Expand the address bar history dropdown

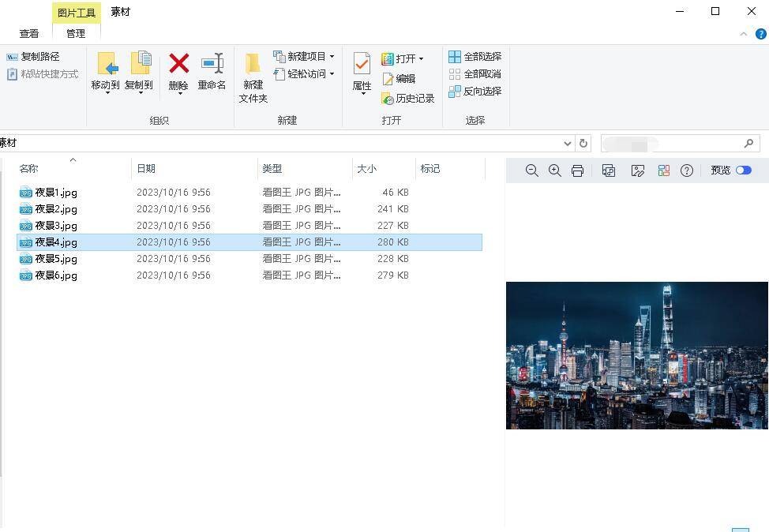coord(568,143)
